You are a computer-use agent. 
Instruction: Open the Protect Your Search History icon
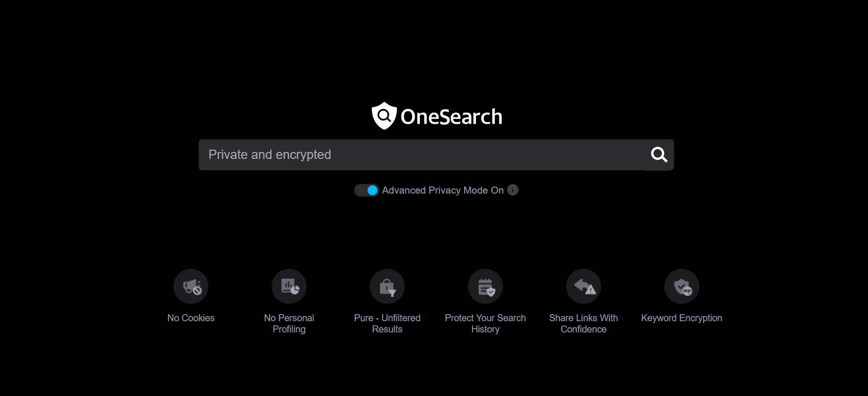click(x=486, y=286)
